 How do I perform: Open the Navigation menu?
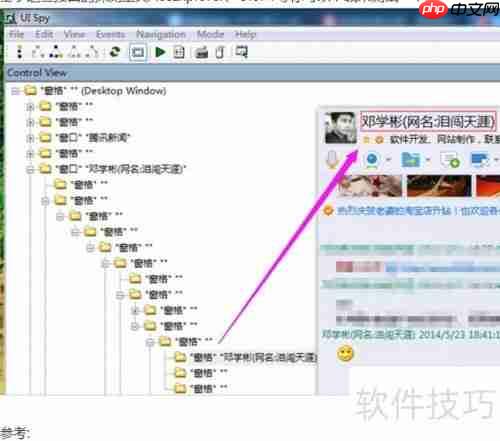tap(161, 34)
